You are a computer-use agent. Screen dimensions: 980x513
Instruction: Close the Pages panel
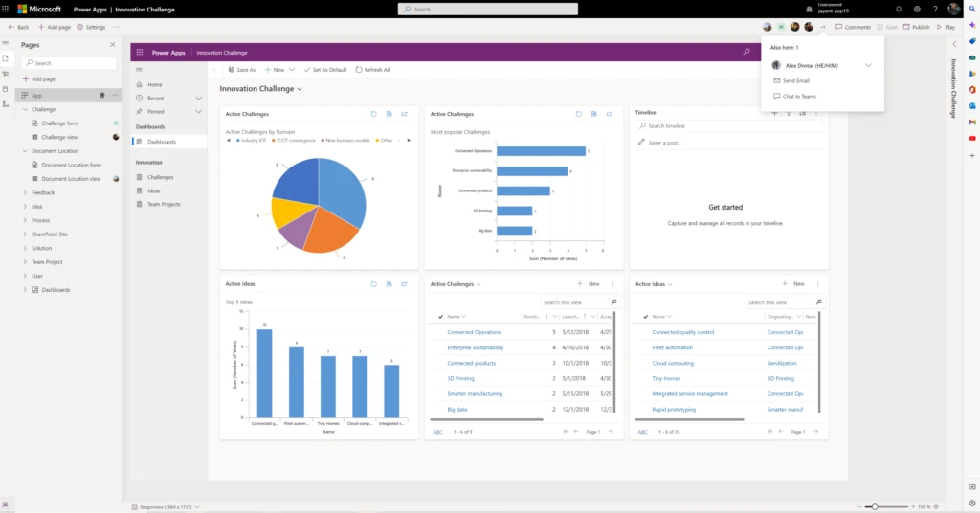click(x=112, y=45)
